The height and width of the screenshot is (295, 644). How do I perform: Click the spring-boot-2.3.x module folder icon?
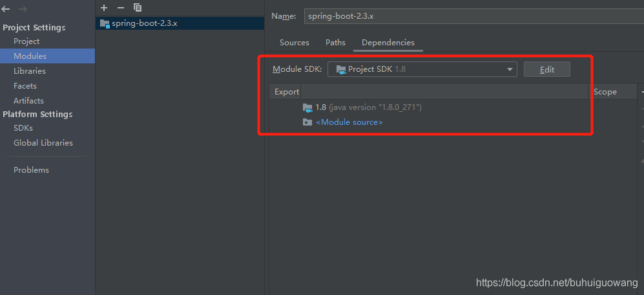click(x=105, y=23)
